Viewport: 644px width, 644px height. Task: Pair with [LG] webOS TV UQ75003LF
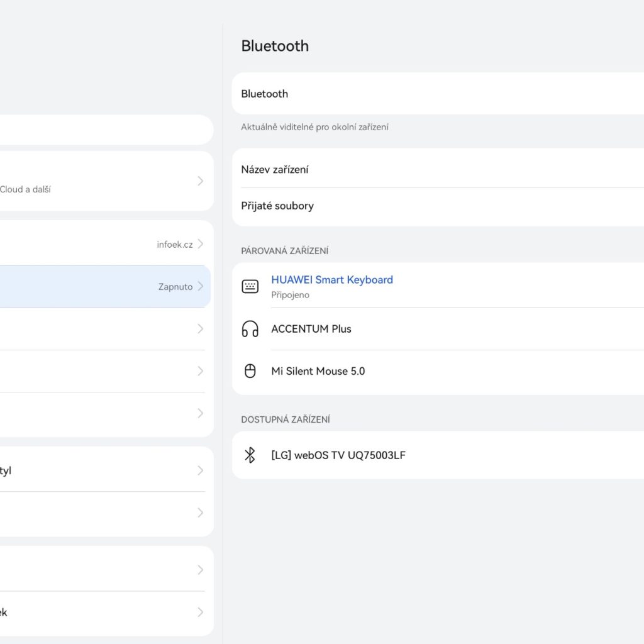tap(338, 455)
